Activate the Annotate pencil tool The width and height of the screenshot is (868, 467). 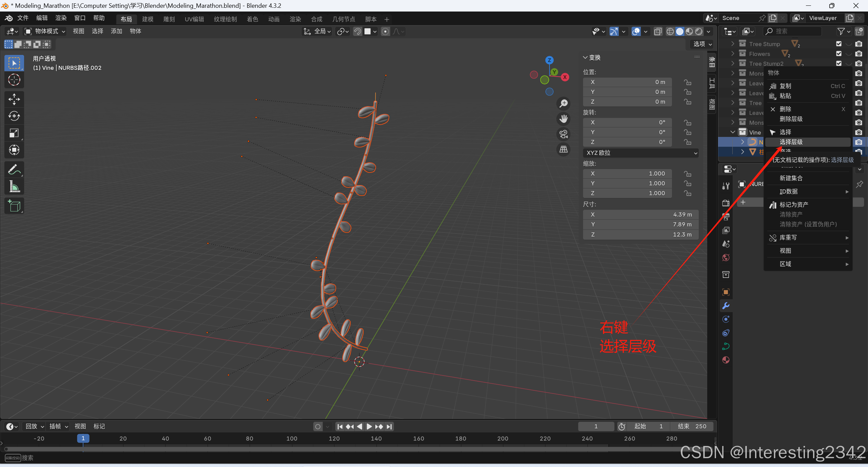click(x=14, y=169)
